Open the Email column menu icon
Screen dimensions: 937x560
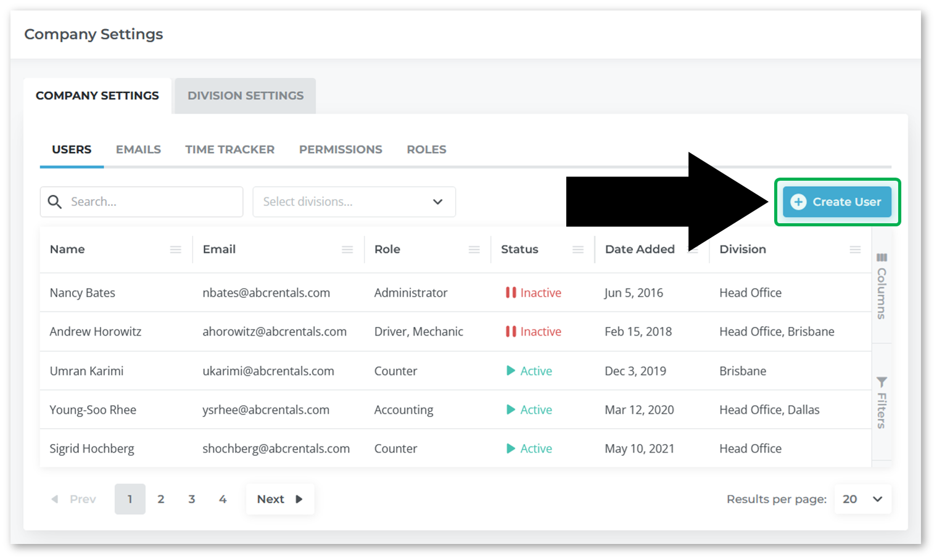(347, 249)
